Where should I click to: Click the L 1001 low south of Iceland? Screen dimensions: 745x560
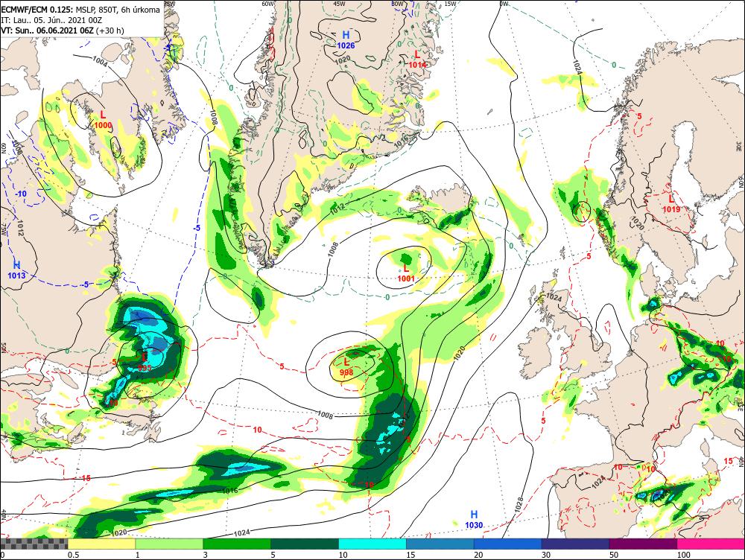tap(406, 273)
